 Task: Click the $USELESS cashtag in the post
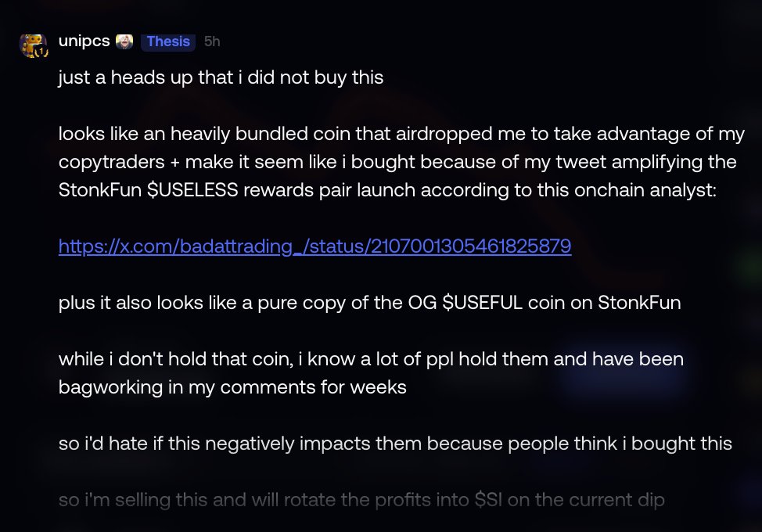pos(192,190)
